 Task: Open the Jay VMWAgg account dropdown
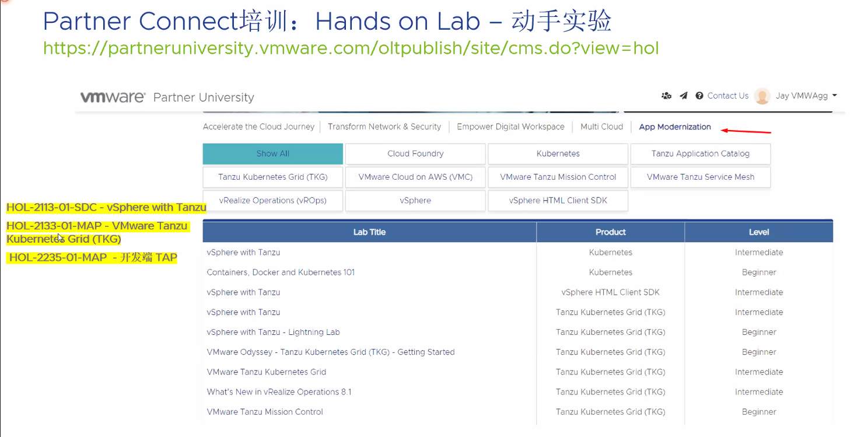[x=806, y=96]
